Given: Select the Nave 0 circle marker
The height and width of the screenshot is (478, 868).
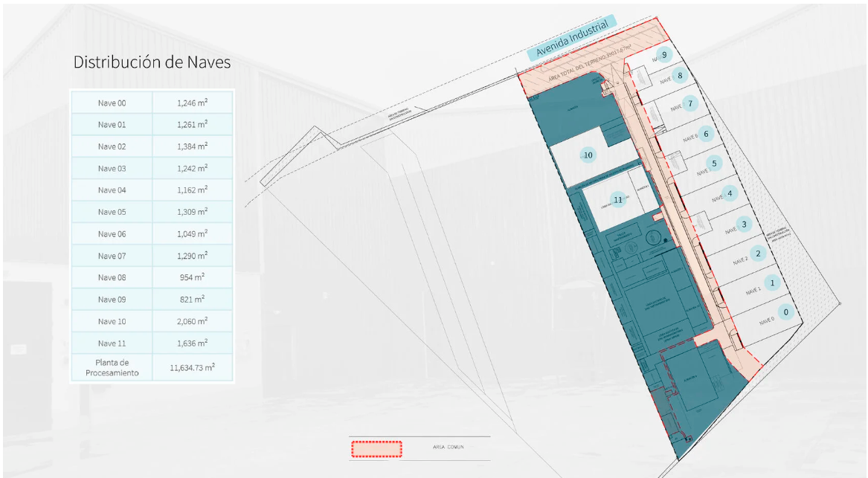Looking at the screenshot, I should point(785,312).
